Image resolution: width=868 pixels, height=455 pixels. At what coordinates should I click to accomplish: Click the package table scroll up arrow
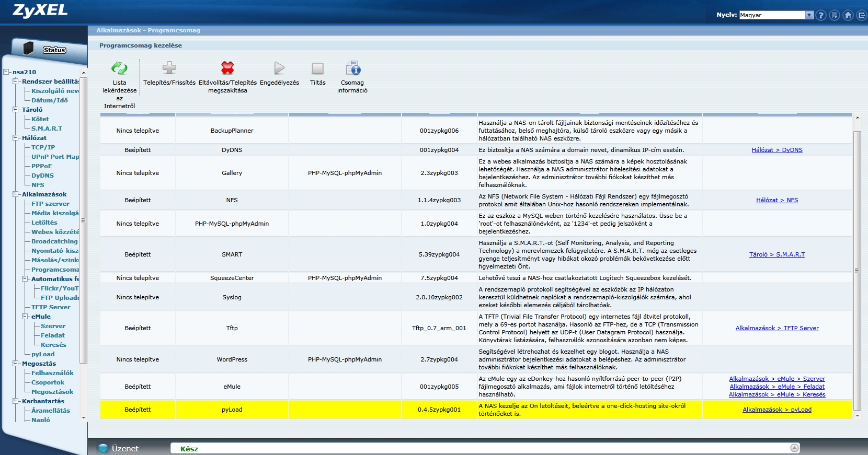(x=857, y=118)
